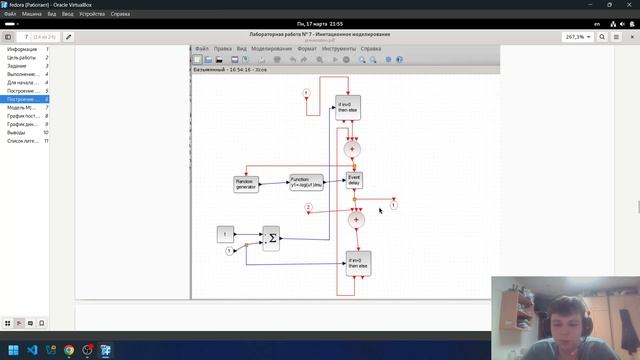Screen dimensions: 640x360
Task: Go to outline entry "Модель М|…"
Action: click(24, 107)
